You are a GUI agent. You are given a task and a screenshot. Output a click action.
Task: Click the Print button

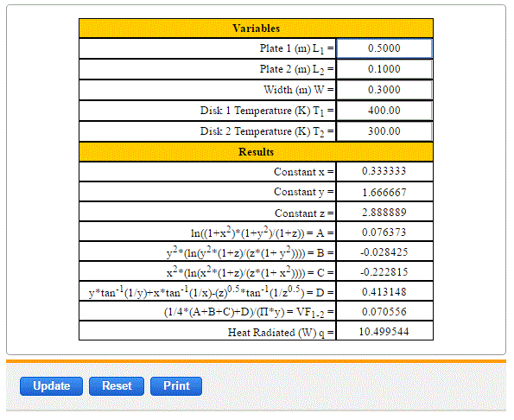click(176, 386)
